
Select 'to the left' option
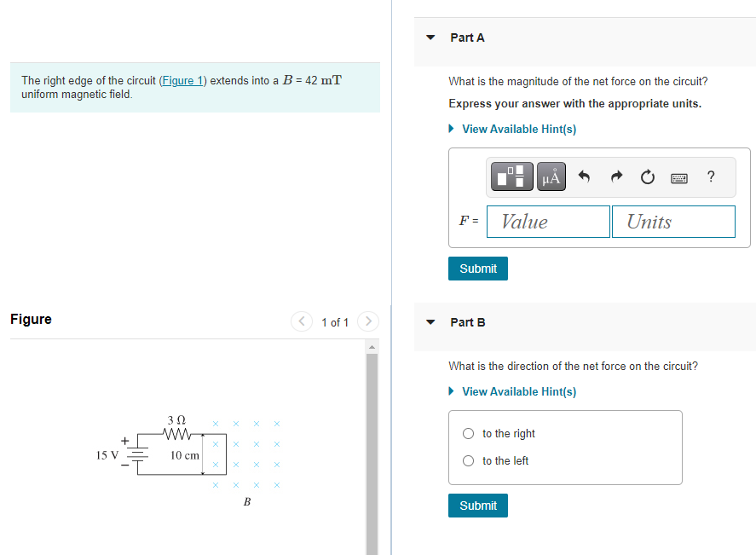click(x=468, y=460)
